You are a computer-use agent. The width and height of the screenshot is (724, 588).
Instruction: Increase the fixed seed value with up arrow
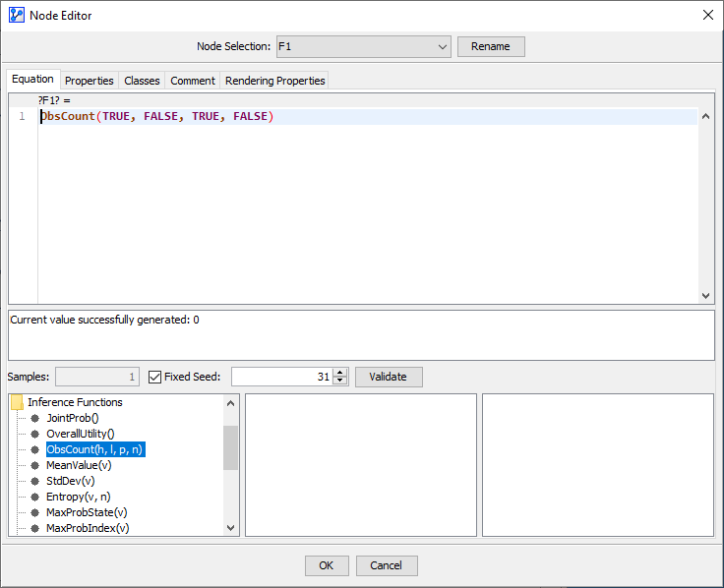[340, 373]
